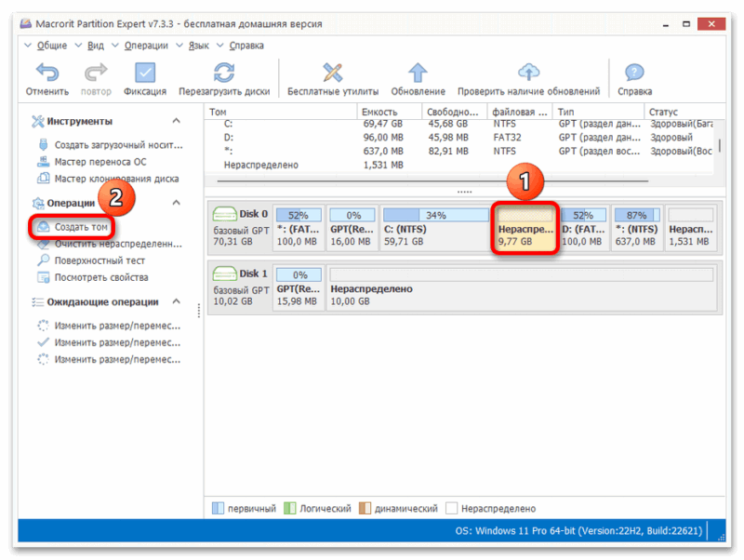Click the первичный blue legend swatch
The width and height of the screenshot is (744, 560).
[218, 508]
